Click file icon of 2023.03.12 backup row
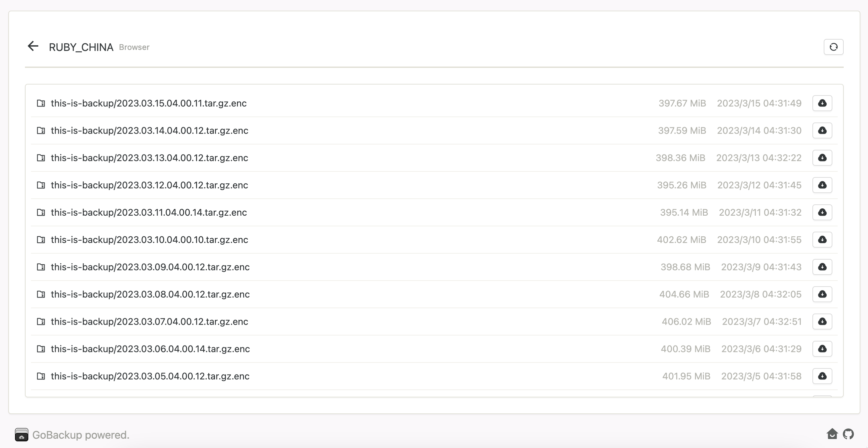 pos(41,185)
